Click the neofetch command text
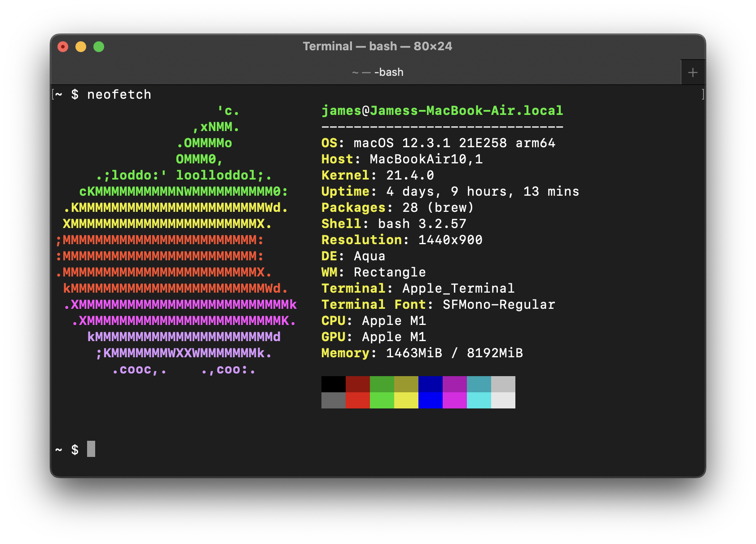The image size is (756, 544). [x=119, y=94]
